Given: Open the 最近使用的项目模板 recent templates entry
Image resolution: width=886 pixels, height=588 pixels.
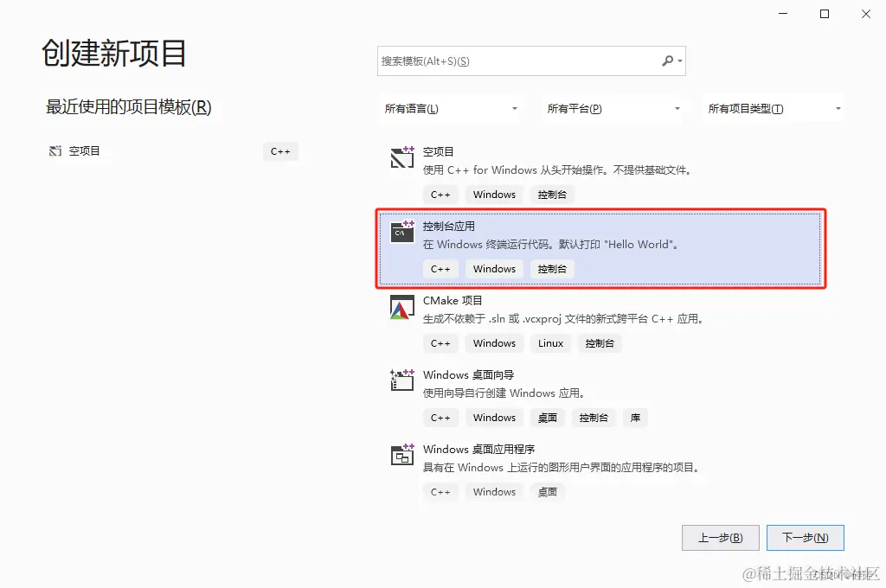Looking at the screenshot, I should click(x=128, y=110).
